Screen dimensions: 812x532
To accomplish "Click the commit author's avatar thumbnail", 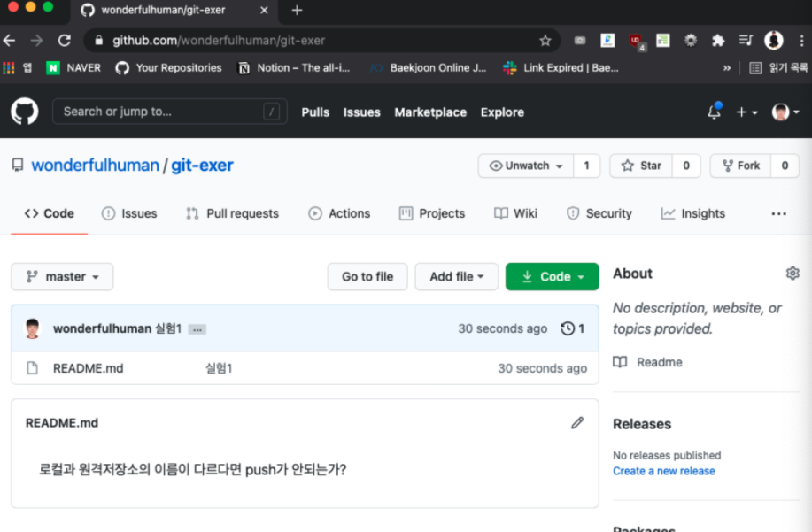I will pos(33,328).
